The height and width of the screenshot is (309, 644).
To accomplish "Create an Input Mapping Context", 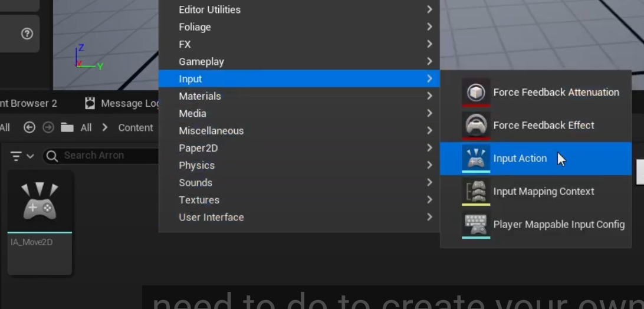I will point(535,192).
